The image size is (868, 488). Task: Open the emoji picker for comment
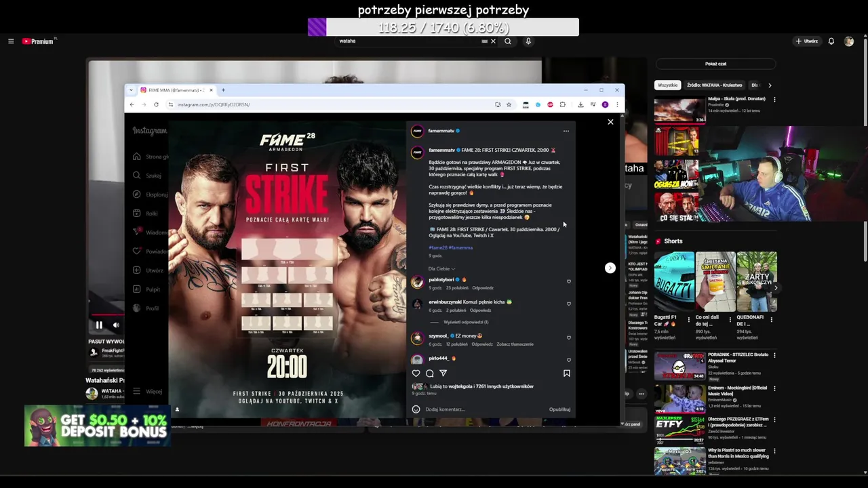coord(416,409)
